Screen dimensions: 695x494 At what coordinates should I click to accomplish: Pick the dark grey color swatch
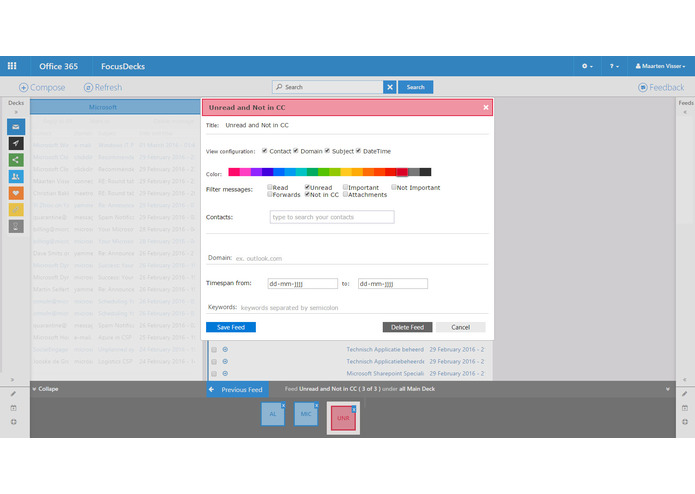pyautogui.click(x=426, y=172)
